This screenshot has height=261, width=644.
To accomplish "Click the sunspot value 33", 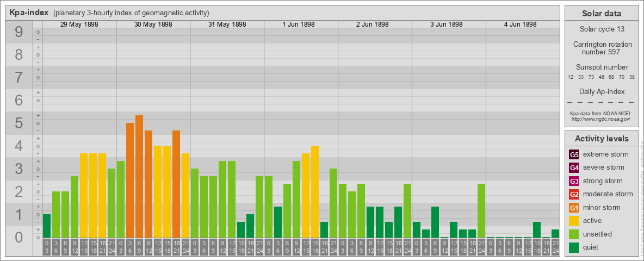I will pyautogui.click(x=581, y=77).
